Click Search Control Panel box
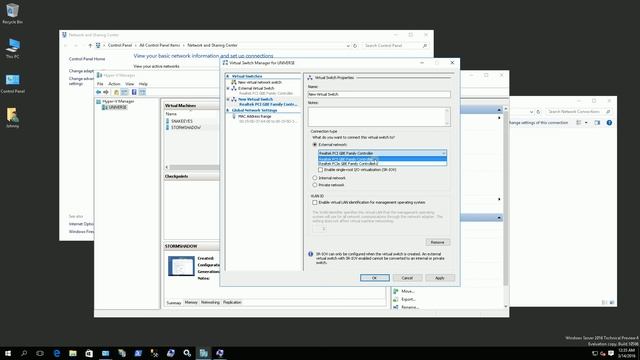 point(395,46)
